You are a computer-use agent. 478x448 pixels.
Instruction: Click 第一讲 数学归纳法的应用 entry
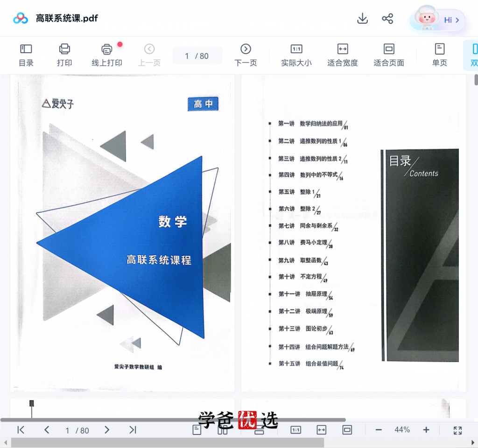pos(313,124)
